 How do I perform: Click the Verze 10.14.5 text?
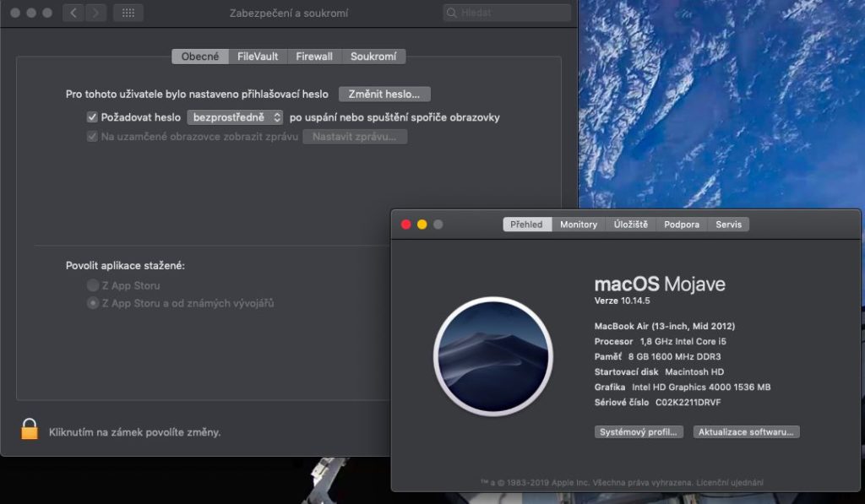pyautogui.click(x=623, y=301)
